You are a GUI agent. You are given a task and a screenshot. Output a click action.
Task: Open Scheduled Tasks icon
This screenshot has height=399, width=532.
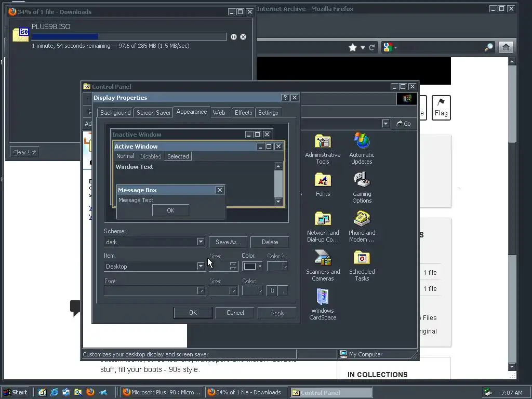coord(362,265)
